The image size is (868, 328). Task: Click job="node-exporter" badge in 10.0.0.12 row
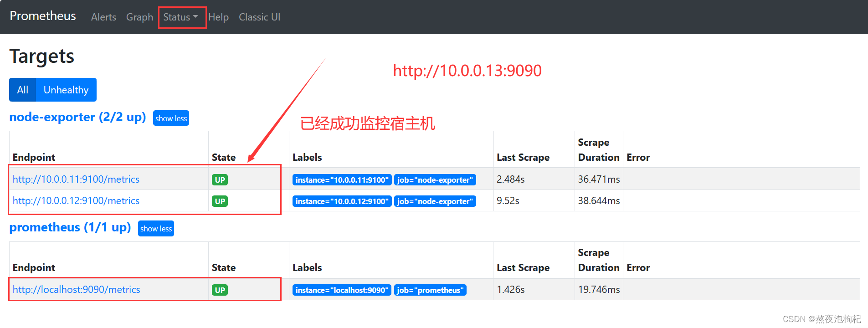pyautogui.click(x=435, y=201)
